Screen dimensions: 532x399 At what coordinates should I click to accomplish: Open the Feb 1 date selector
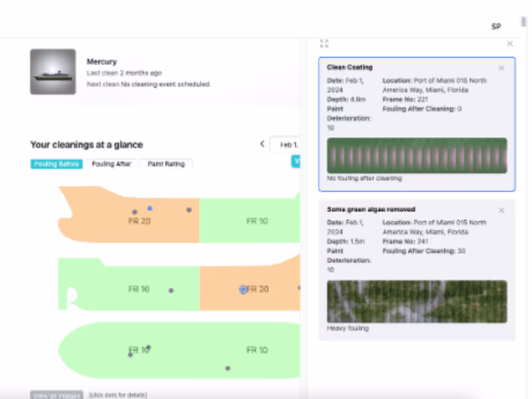coord(285,144)
